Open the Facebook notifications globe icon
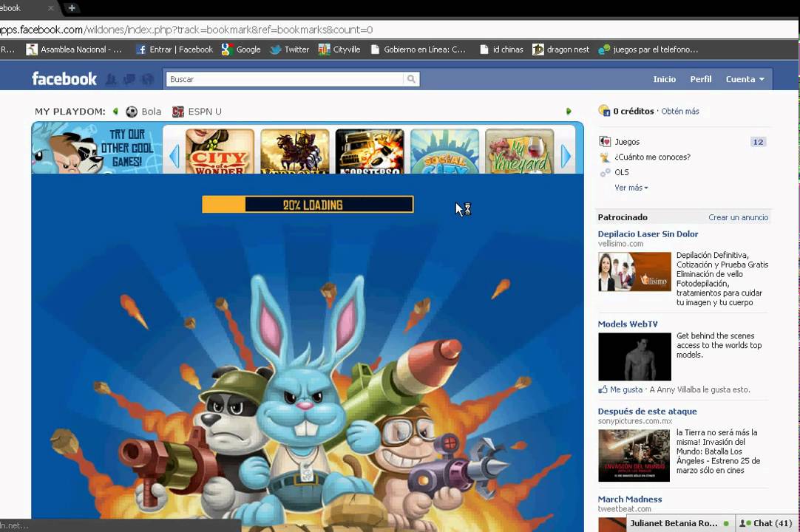The width and height of the screenshot is (800, 532). pyautogui.click(x=148, y=80)
